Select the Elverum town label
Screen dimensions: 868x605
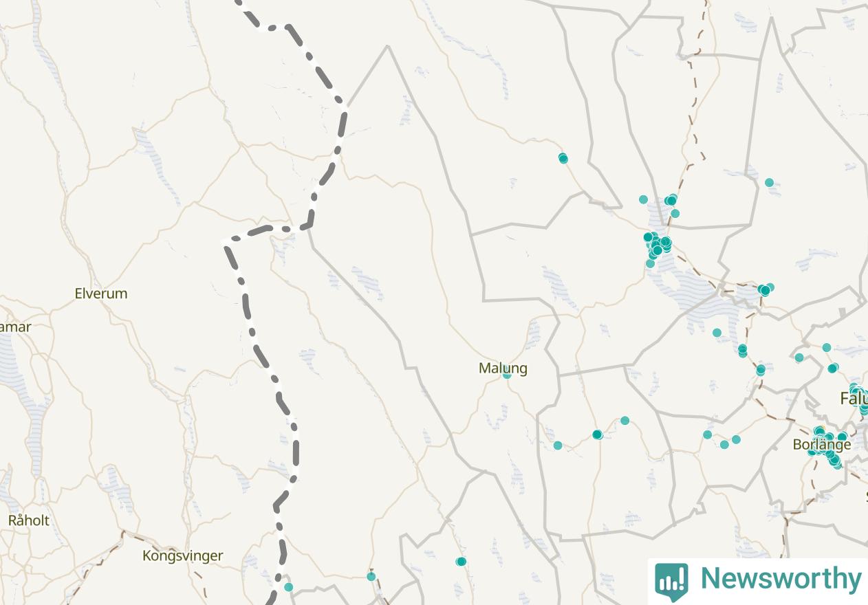(101, 294)
